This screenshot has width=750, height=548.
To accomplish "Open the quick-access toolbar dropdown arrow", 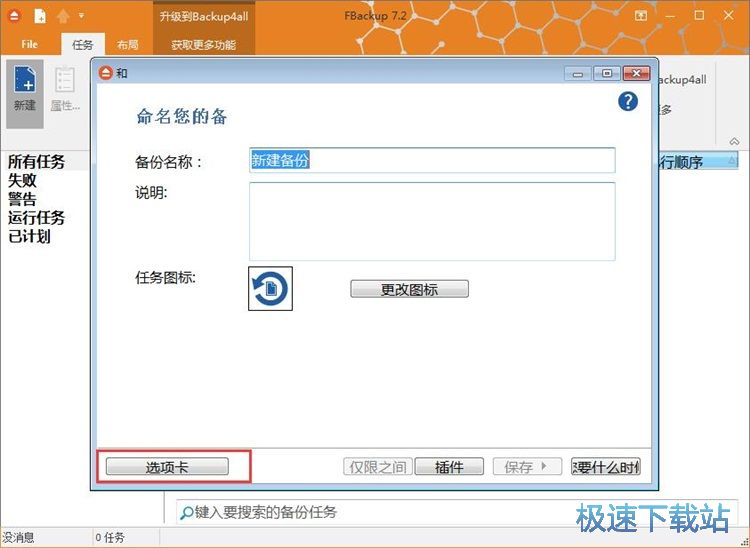I will pyautogui.click(x=82, y=16).
